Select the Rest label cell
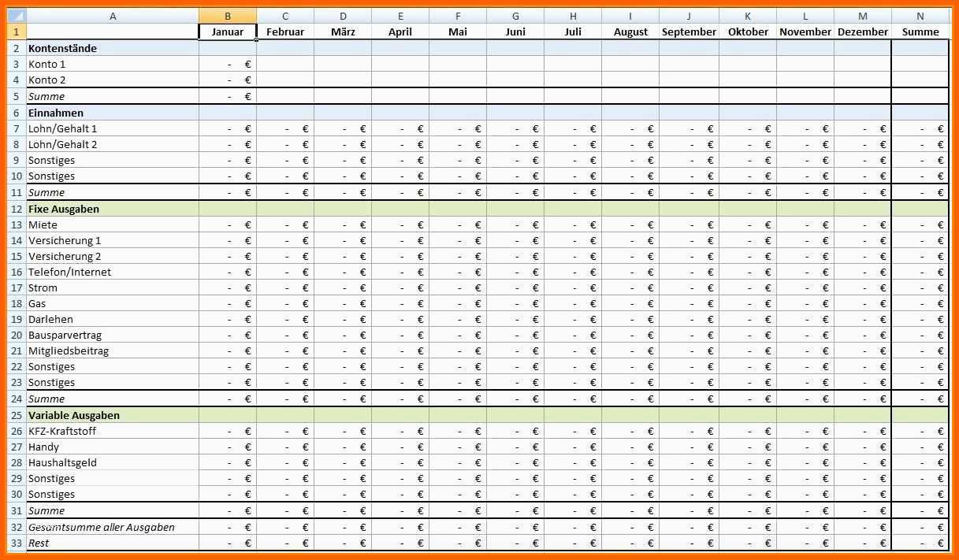The width and height of the screenshot is (959, 560). point(113,543)
